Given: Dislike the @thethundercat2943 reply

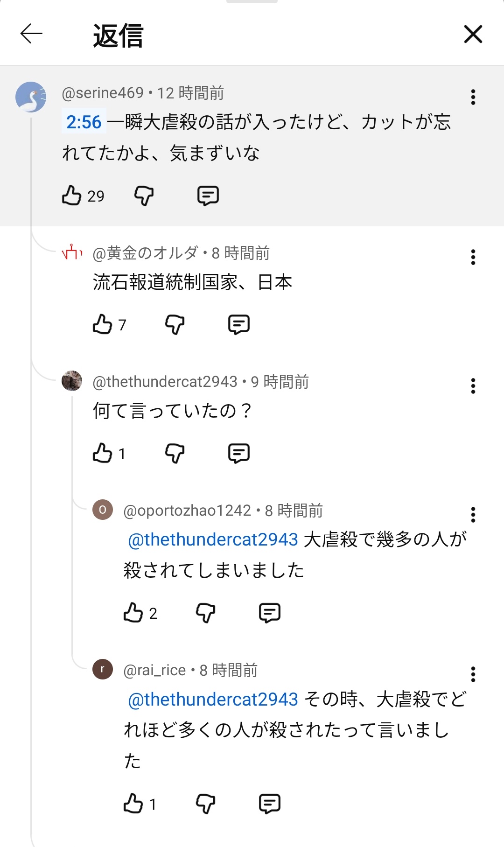Looking at the screenshot, I should pyautogui.click(x=175, y=453).
